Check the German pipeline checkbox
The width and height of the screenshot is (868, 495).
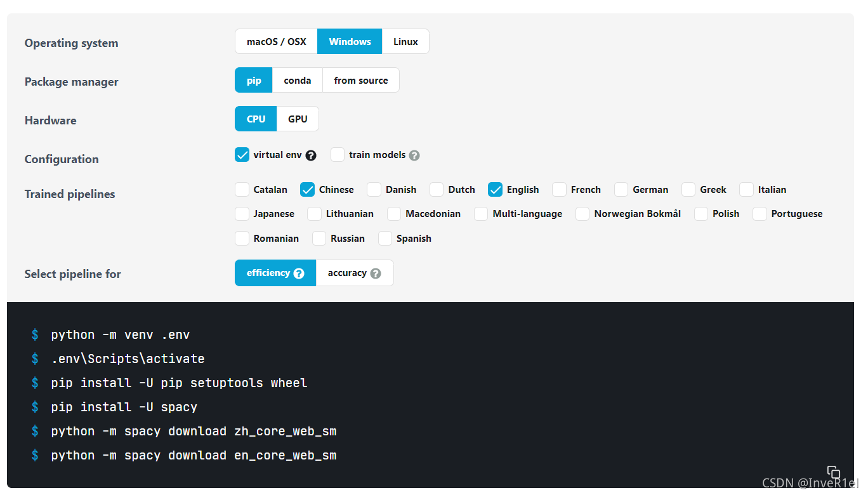click(621, 190)
